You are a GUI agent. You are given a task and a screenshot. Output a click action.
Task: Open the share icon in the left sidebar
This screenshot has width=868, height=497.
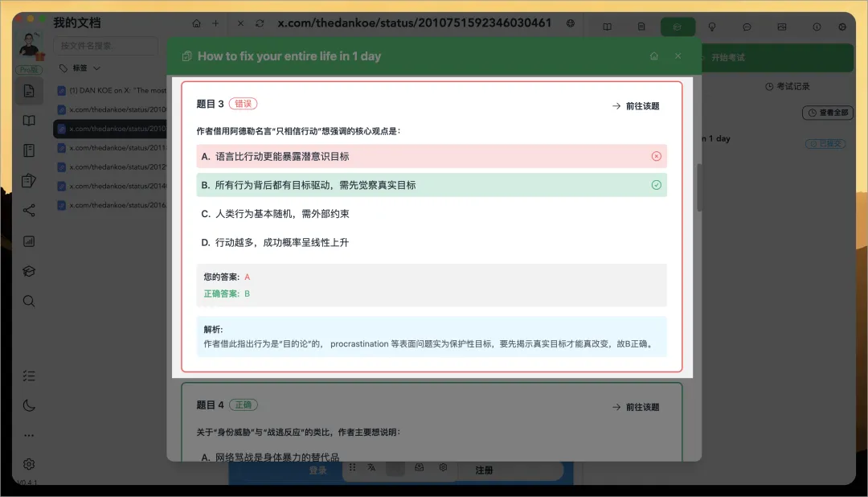[29, 211]
